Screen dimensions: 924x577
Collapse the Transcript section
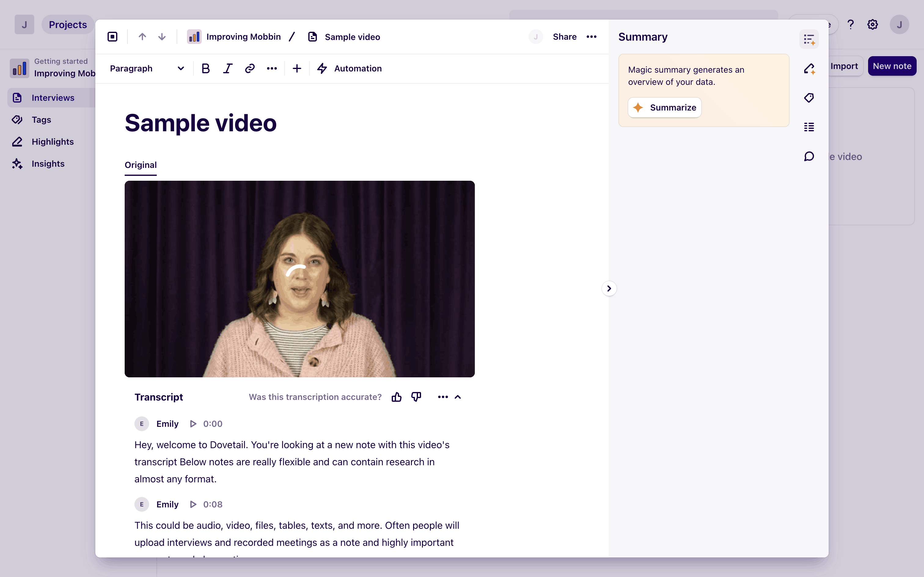458,397
